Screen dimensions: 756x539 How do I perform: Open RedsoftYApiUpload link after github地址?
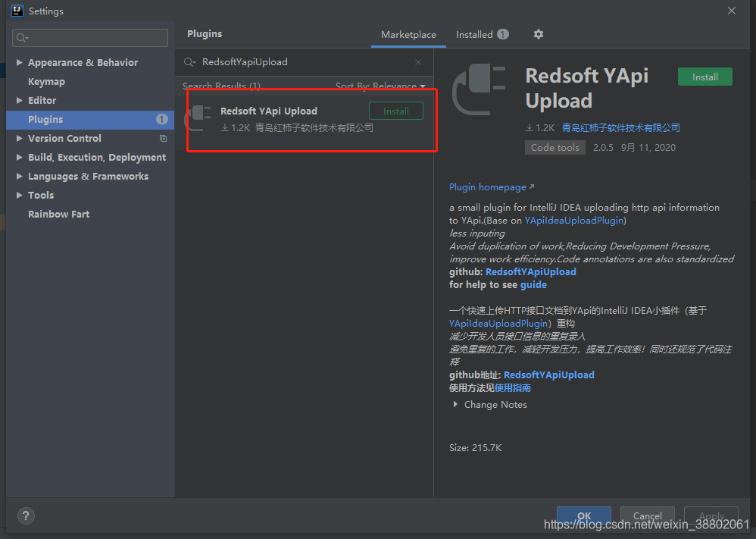[x=548, y=375]
